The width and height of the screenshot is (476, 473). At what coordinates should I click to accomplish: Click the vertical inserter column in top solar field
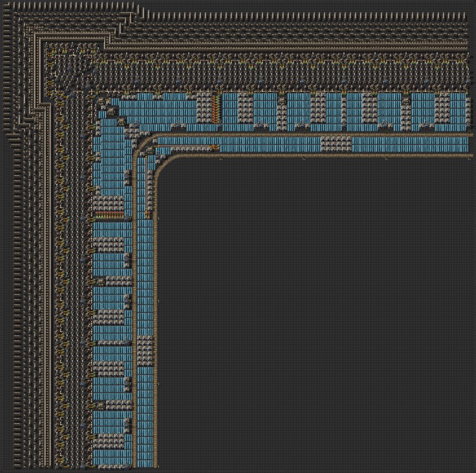pyautogui.click(x=216, y=109)
